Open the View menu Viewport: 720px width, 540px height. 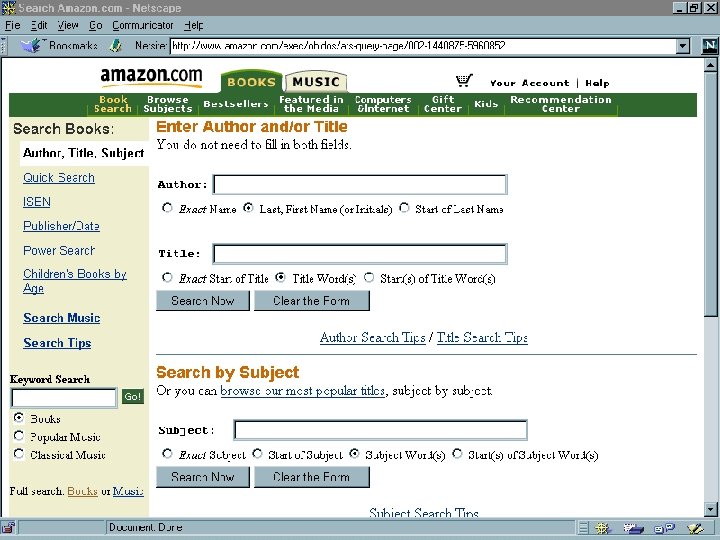coord(68,25)
